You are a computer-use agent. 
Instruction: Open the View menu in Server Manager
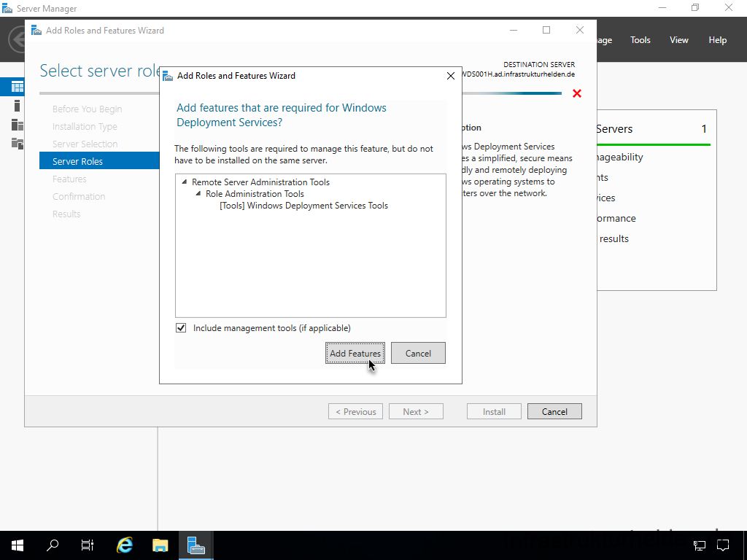coord(679,40)
